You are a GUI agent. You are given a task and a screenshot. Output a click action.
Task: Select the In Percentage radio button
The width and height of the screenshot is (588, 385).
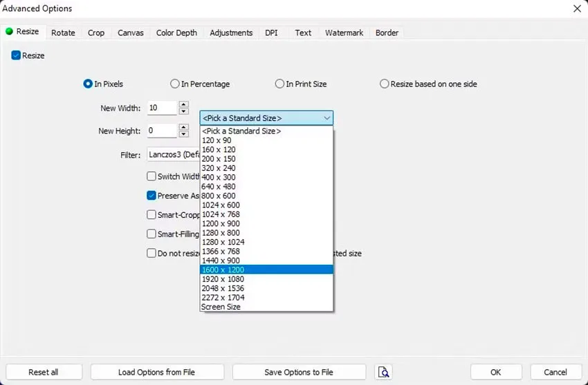coord(175,84)
